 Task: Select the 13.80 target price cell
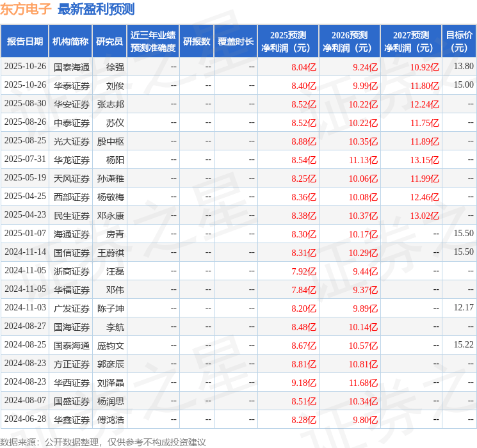pos(463,67)
